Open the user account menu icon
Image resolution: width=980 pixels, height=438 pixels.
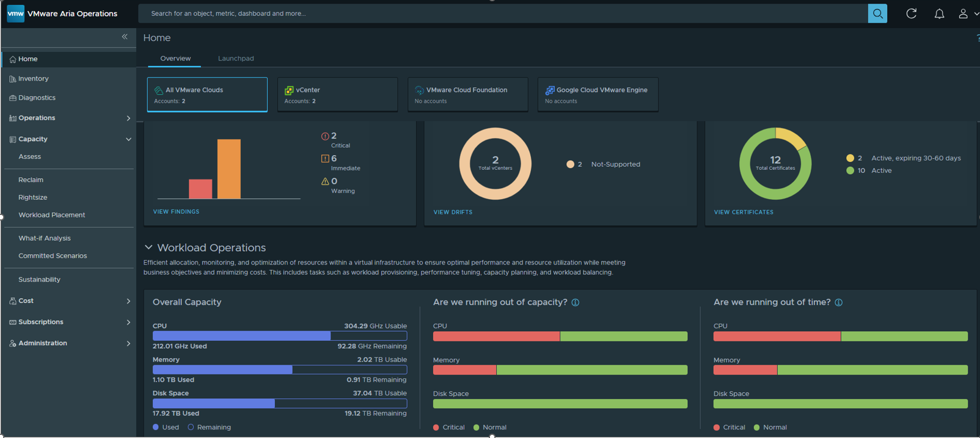coord(963,13)
